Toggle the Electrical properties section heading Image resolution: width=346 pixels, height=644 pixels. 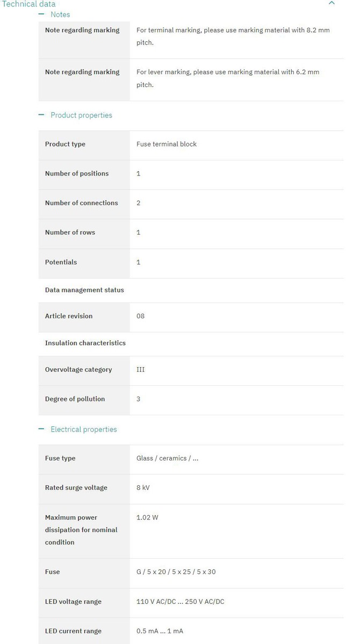83,429
